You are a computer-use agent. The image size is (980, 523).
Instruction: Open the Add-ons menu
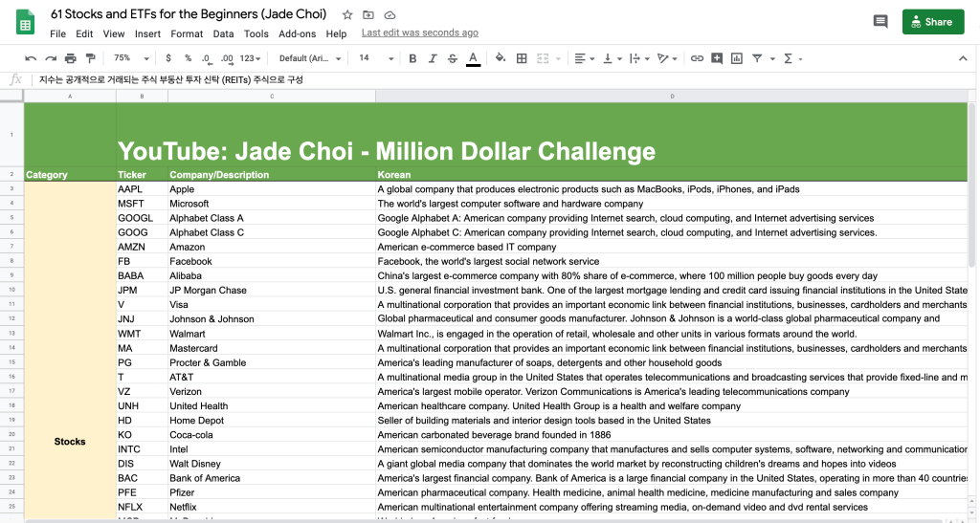pyautogui.click(x=297, y=33)
